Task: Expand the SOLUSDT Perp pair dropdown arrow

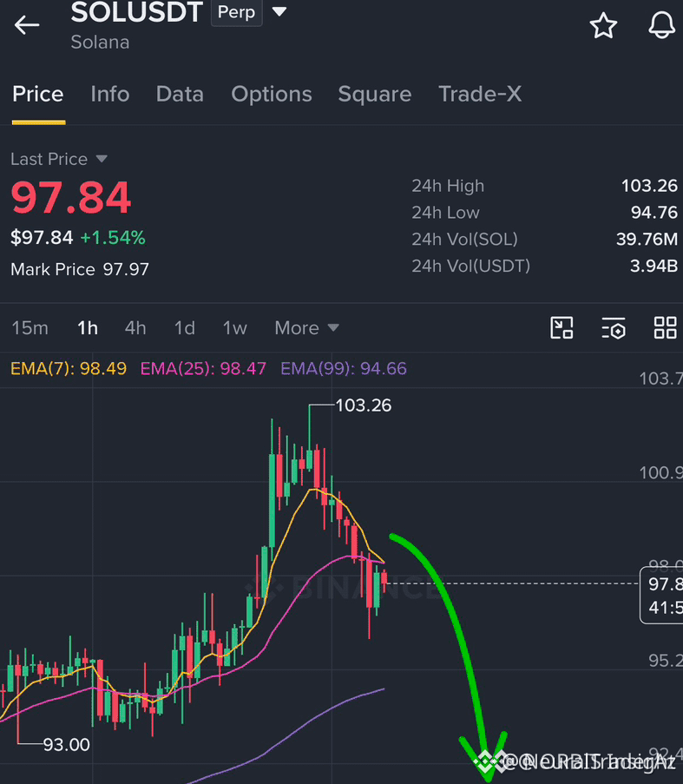Action: click(279, 11)
